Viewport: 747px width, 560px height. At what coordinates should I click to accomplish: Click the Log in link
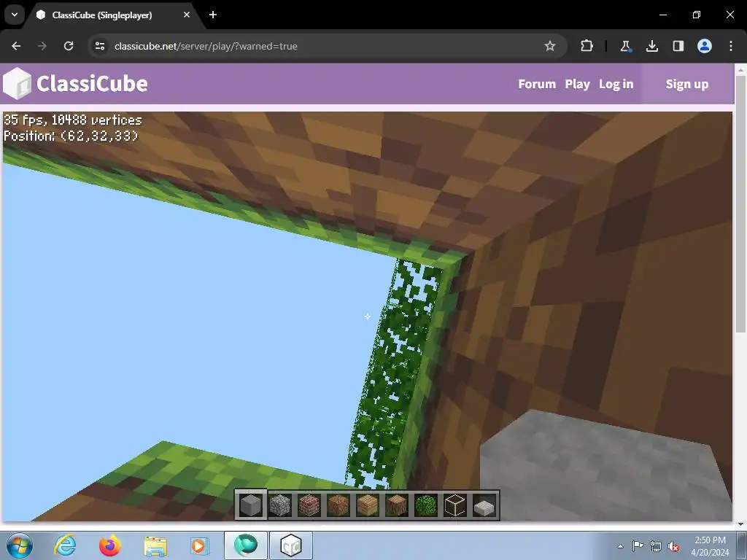click(616, 84)
